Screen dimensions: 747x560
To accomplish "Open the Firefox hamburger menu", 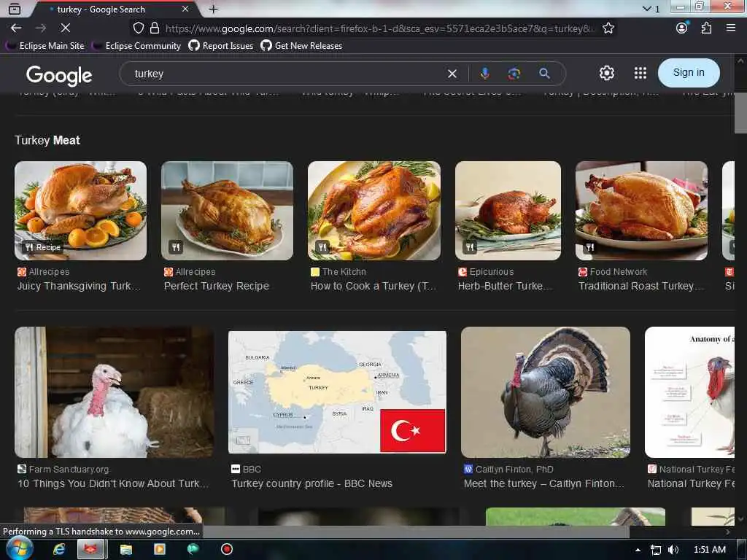I will pyautogui.click(x=730, y=28).
